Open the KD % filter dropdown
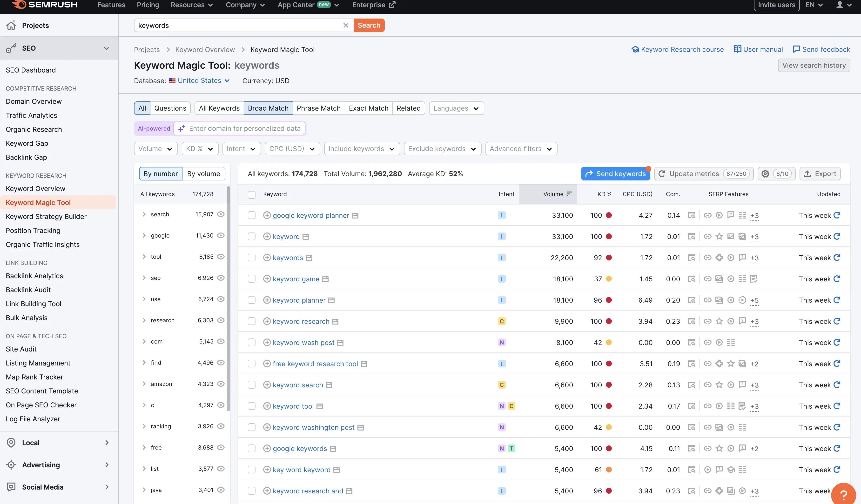 pyautogui.click(x=200, y=149)
